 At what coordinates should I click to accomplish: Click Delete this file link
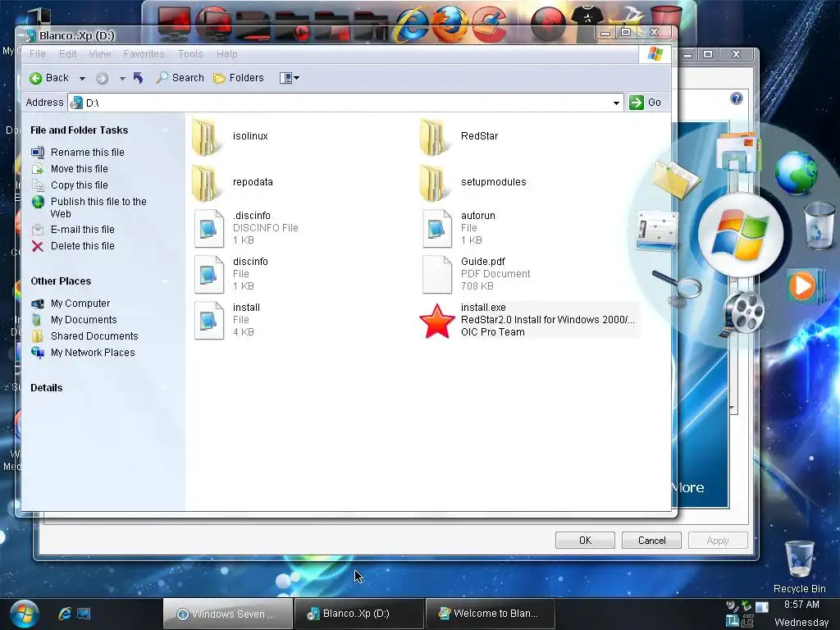pyautogui.click(x=83, y=246)
